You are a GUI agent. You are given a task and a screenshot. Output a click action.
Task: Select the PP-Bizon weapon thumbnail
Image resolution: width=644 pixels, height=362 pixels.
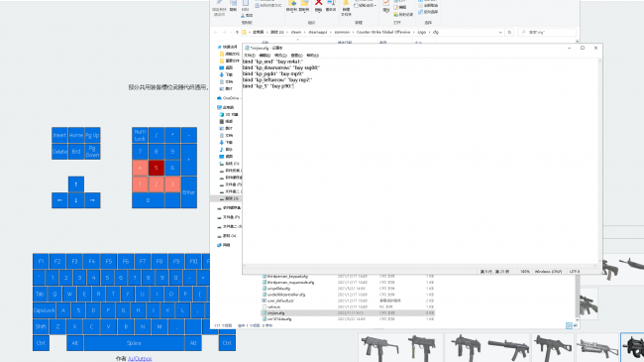click(x=597, y=347)
